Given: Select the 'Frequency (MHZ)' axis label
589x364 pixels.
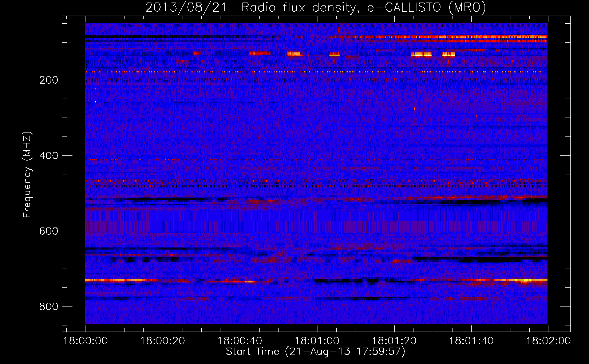Looking at the screenshot, I should click(x=27, y=175).
